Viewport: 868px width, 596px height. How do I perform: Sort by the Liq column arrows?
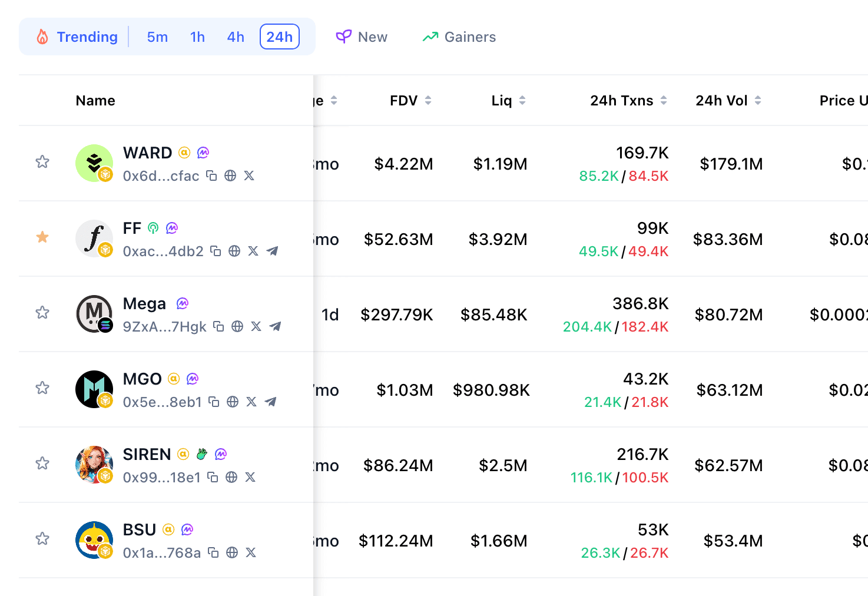pos(509,101)
